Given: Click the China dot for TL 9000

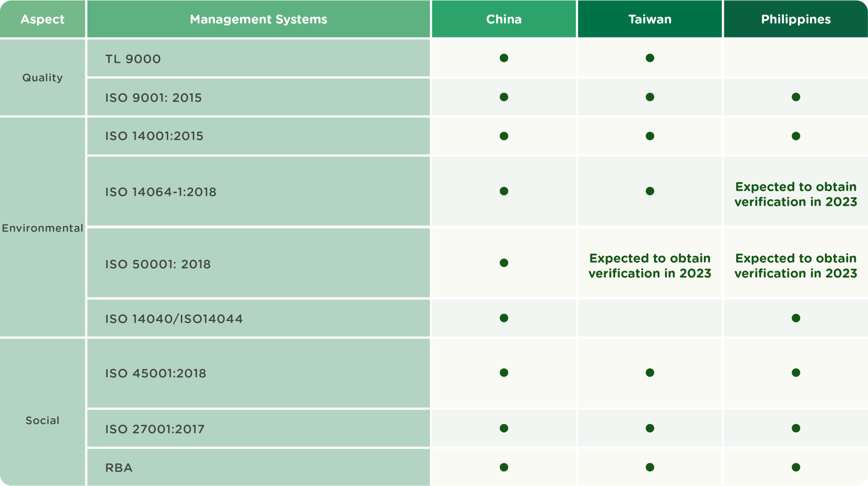Looking at the screenshot, I should pos(504,58).
